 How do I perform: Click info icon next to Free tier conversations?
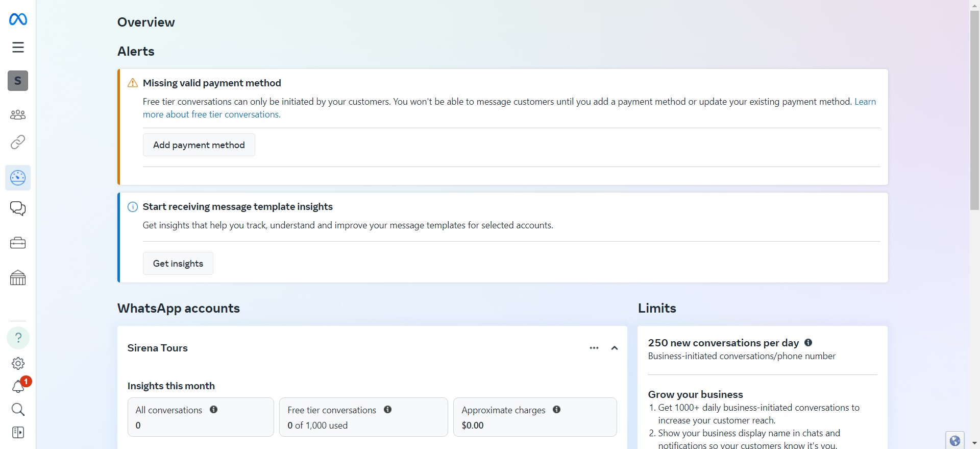388,410
